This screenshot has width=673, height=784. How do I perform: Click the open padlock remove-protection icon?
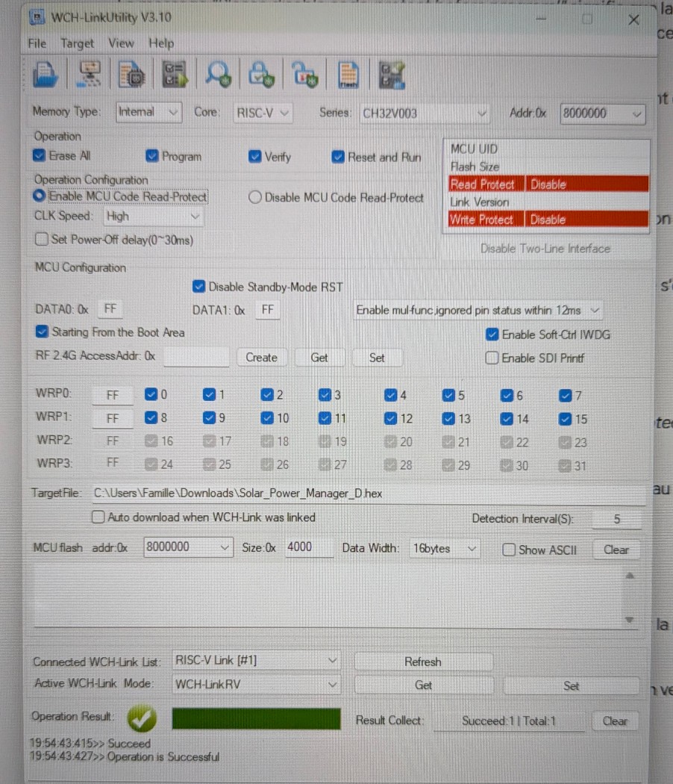(x=304, y=75)
